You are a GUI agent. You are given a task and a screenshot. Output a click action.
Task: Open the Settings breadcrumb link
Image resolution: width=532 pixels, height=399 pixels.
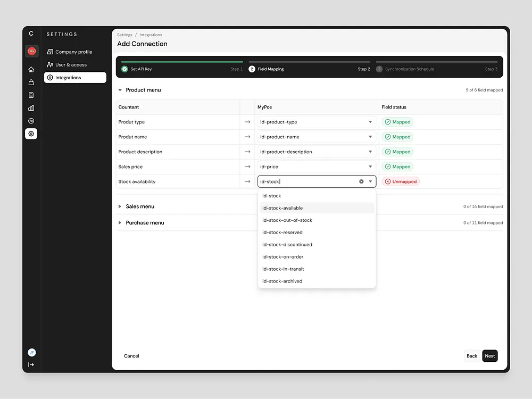click(124, 35)
